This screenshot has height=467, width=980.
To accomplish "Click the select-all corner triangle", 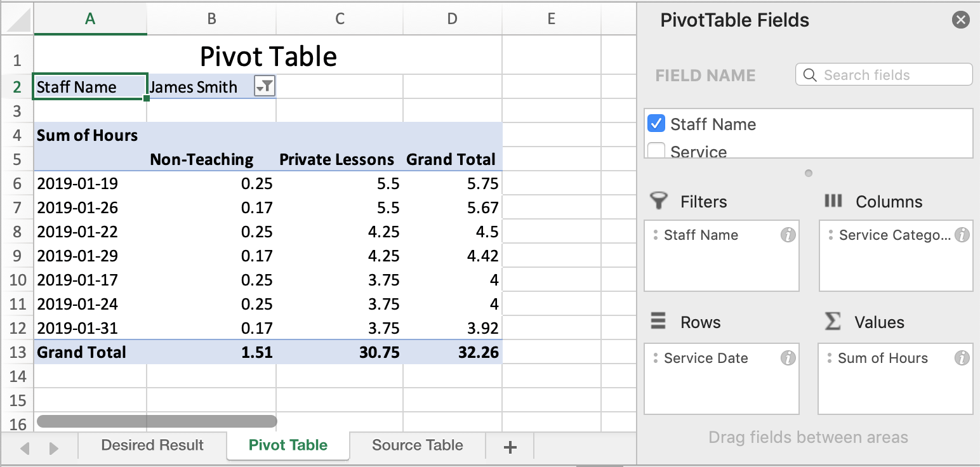I will (x=17, y=20).
